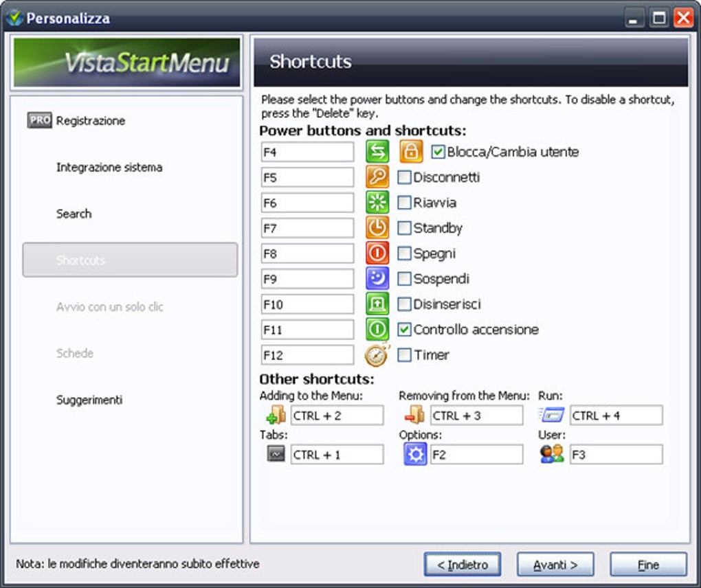Click the blue gear Options icon

415,455
